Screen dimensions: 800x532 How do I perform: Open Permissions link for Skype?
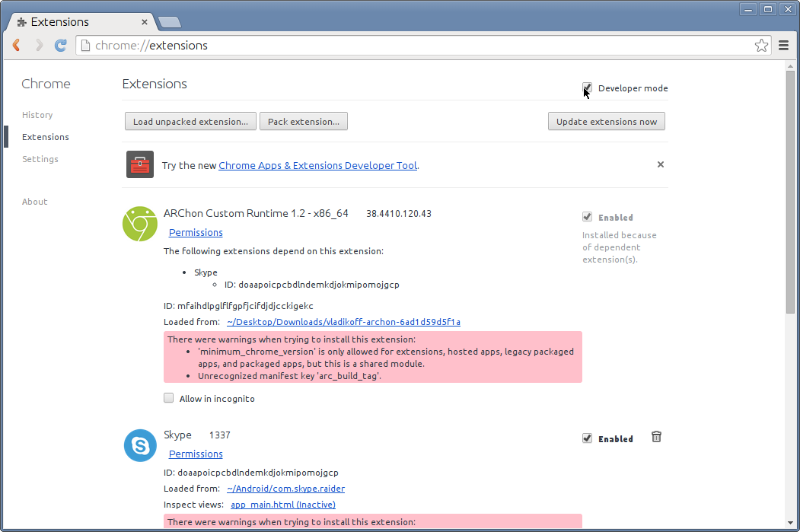pyautogui.click(x=196, y=454)
